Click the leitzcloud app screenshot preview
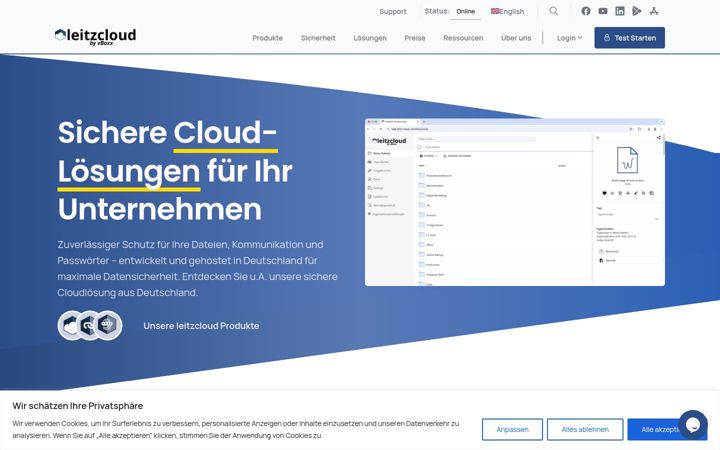The height and width of the screenshot is (450, 720). click(x=514, y=202)
